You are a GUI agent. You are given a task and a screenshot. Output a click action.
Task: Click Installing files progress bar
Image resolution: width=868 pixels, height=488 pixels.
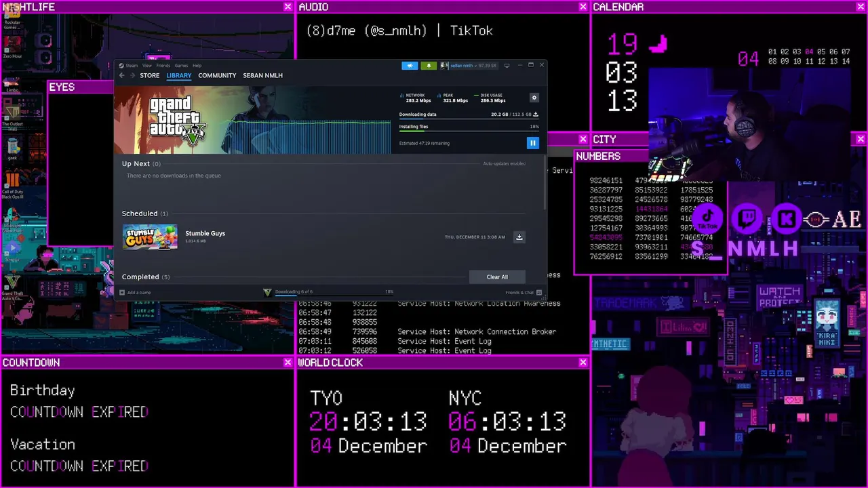click(x=469, y=131)
